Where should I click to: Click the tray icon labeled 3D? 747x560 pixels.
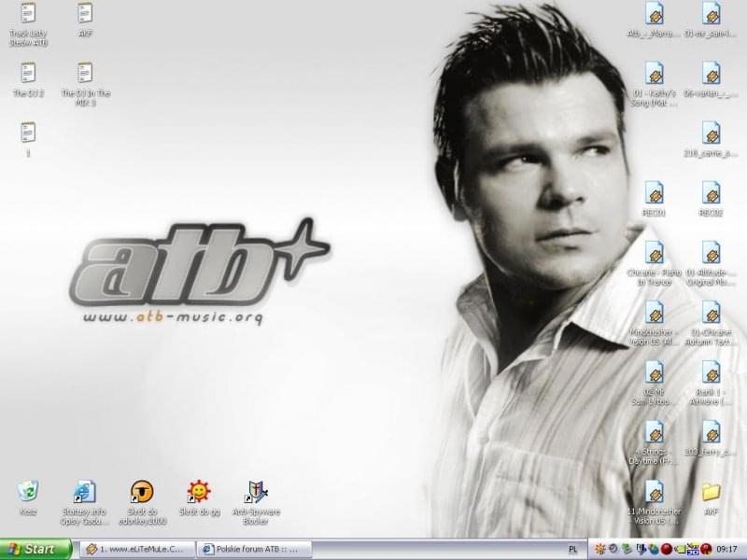pos(693,549)
